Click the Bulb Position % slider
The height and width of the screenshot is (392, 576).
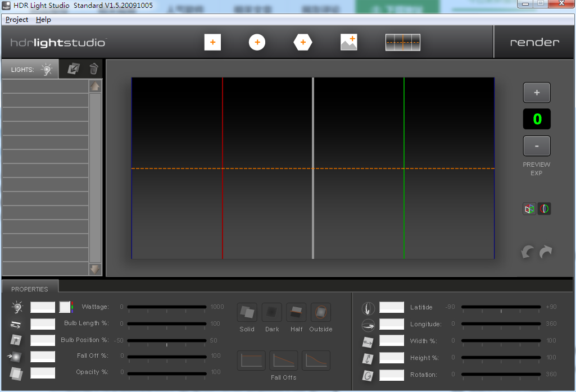pos(167,341)
